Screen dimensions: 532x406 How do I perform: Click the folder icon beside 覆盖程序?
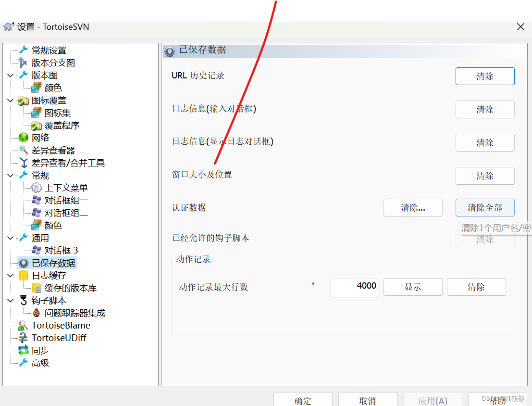point(37,126)
